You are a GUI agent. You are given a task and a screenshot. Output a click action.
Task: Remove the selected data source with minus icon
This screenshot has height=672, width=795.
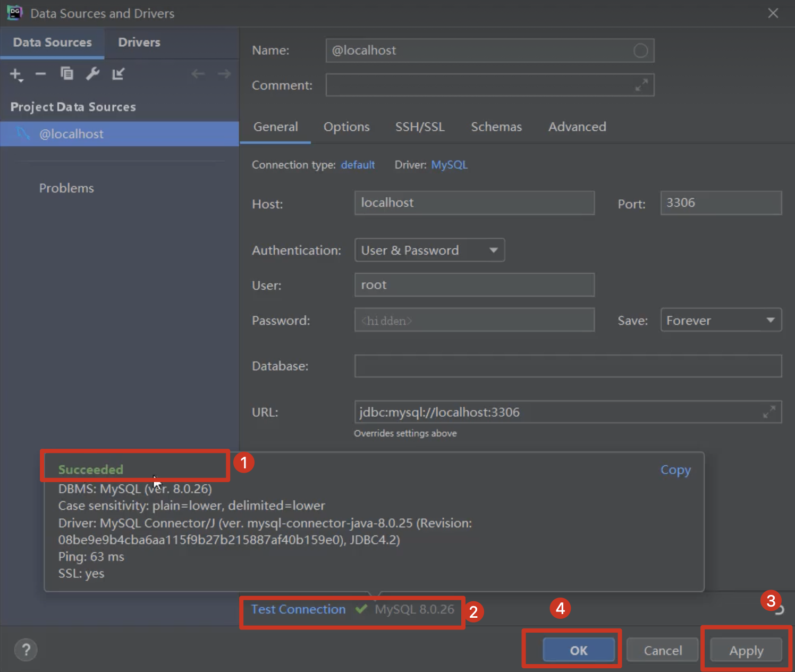tap(40, 74)
